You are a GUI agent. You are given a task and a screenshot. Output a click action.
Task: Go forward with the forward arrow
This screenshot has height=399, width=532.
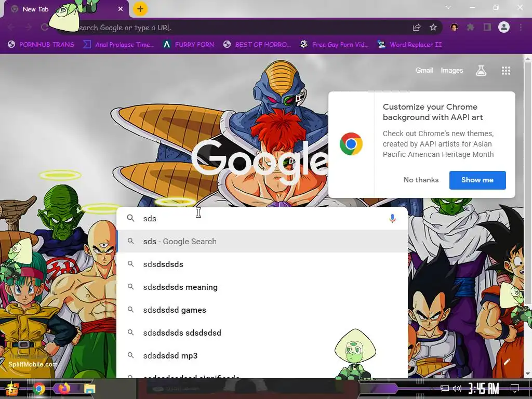(28, 28)
